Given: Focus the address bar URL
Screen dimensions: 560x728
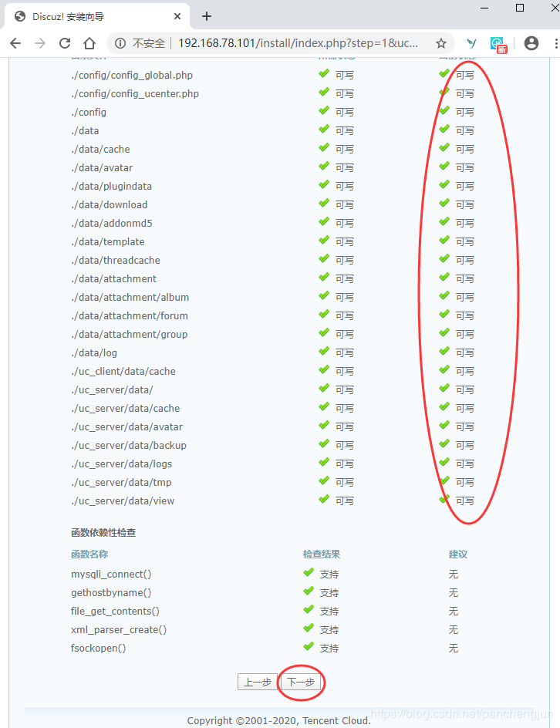Looking at the screenshot, I should (298, 43).
